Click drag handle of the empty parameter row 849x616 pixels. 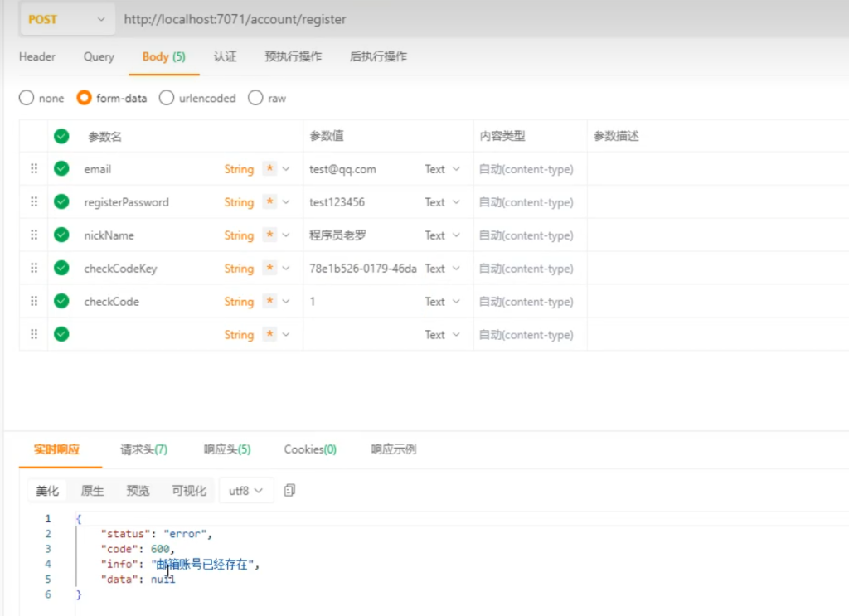point(34,334)
